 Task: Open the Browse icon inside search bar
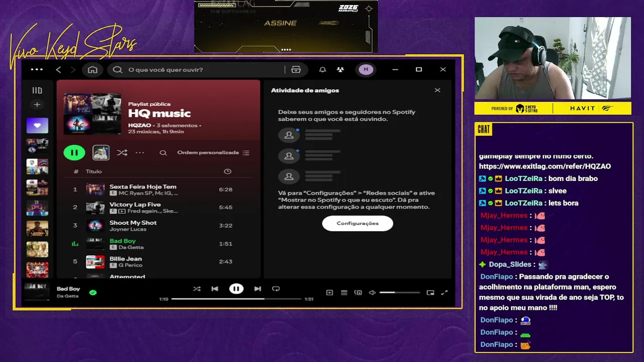click(296, 70)
